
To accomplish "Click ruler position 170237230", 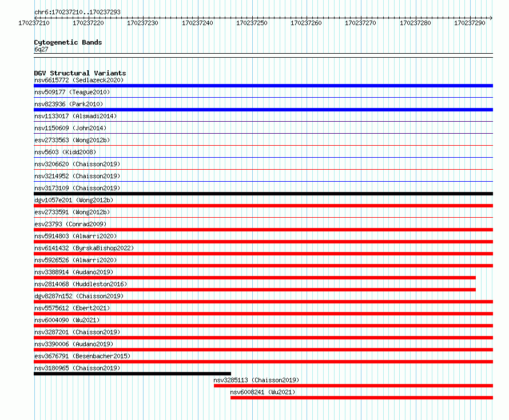I will [x=142, y=23].
